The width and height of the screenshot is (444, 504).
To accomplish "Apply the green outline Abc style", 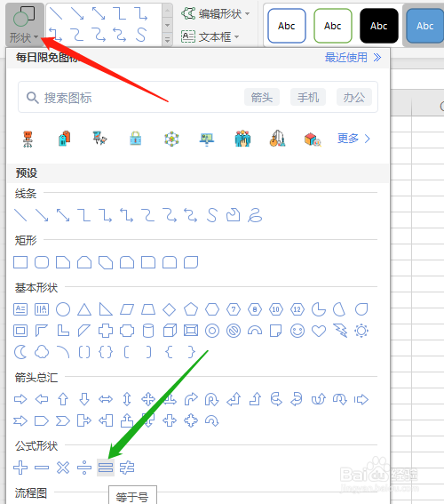I will point(333,26).
